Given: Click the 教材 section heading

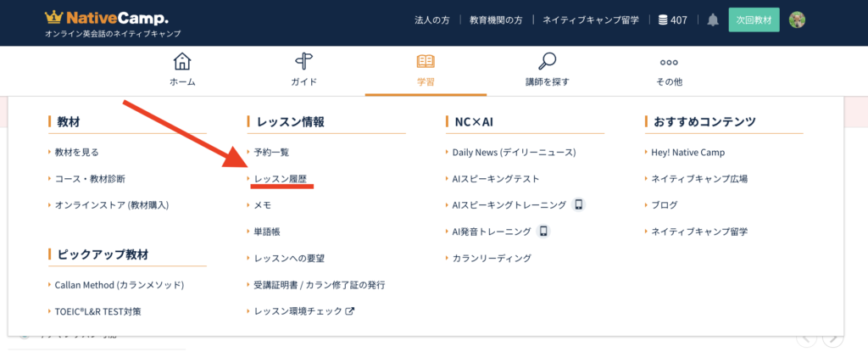Looking at the screenshot, I should (x=68, y=122).
